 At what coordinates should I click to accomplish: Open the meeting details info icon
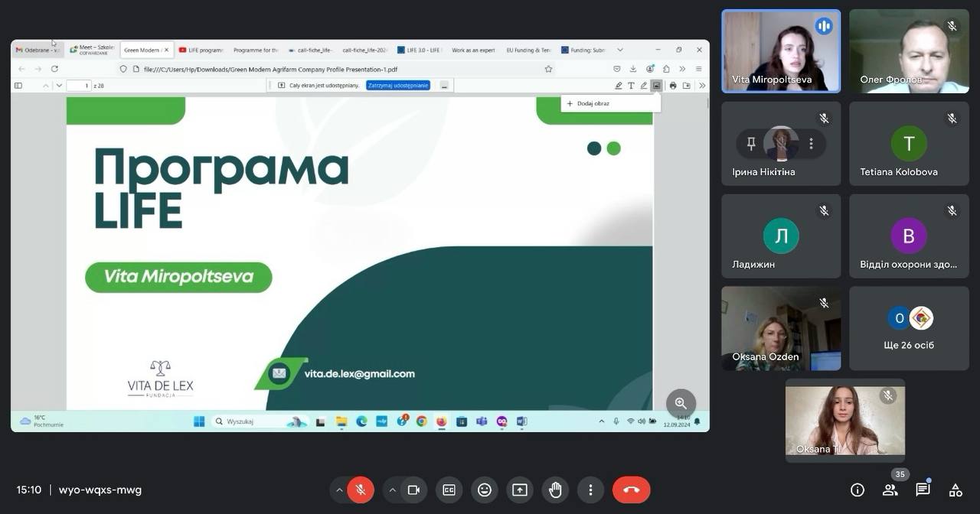(x=857, y=490)
